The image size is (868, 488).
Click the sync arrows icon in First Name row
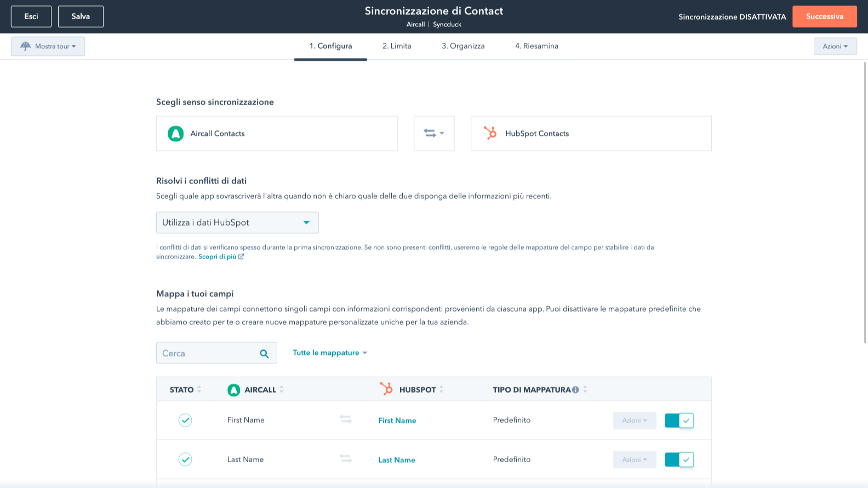click(x=345, y=420)
